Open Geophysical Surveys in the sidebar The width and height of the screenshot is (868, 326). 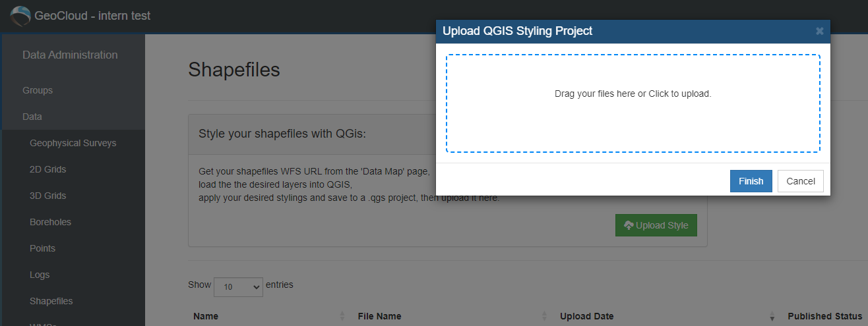tap(73, 143)
